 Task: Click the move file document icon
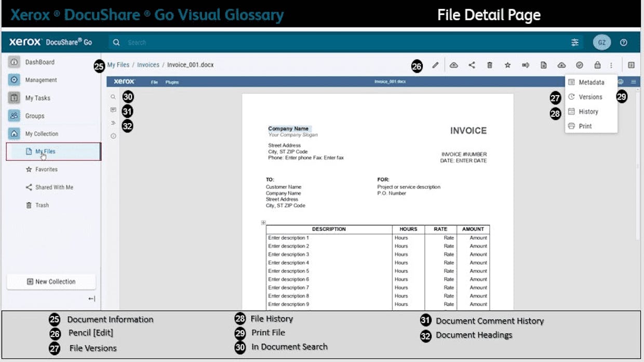point(543,65)
